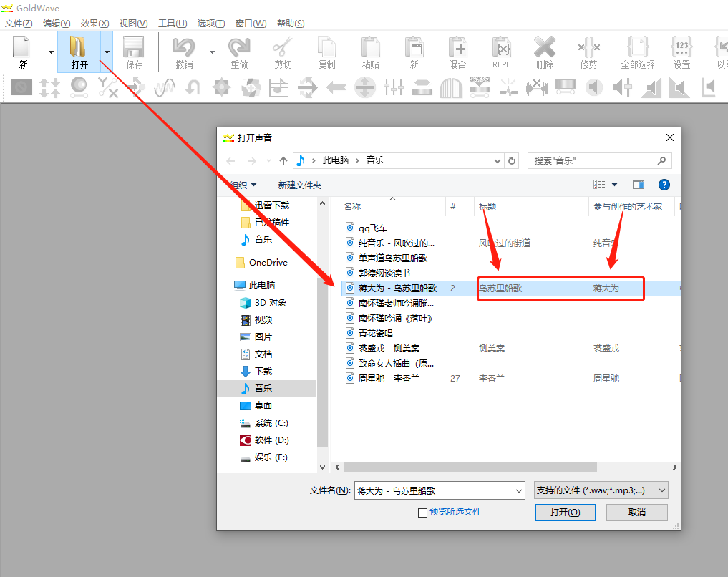Click the Open (打开) folder toolbar icon
The image size is (728, 577).
[x=79, y=47]
